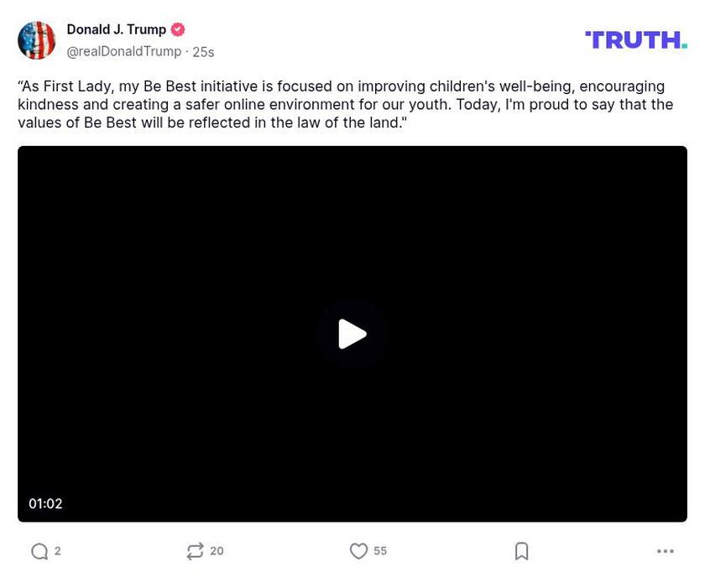The image size is (705, 588).
Task: Toggle the like heart off after liking
Action: (x=358, y=550)
